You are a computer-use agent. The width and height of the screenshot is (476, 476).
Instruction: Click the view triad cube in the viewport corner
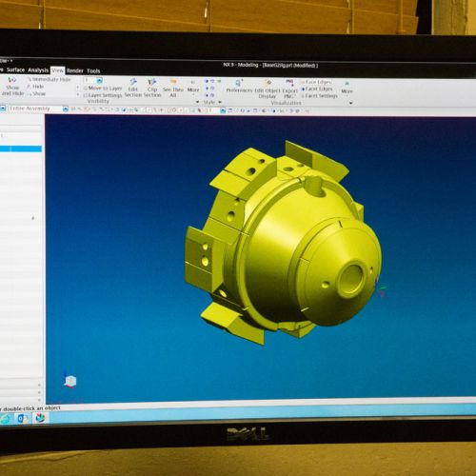tap(70, 381)
